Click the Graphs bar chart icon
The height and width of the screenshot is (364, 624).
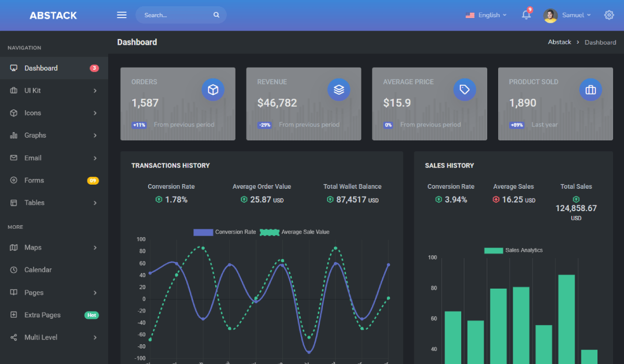tap(14, 135)
